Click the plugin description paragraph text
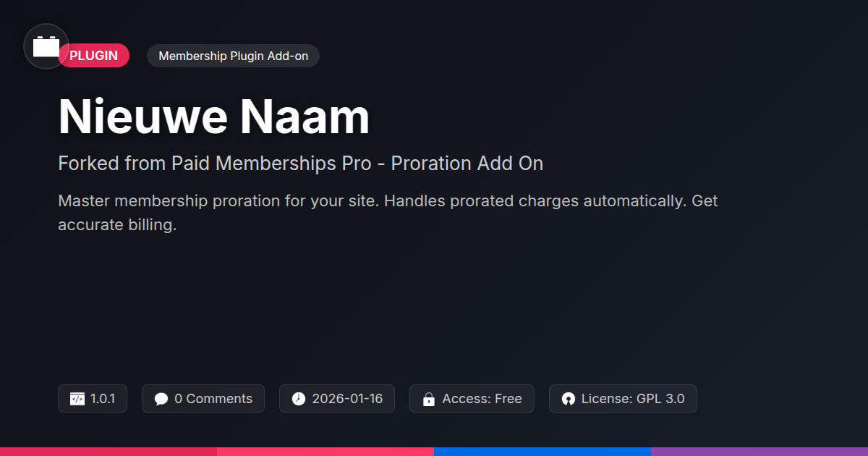 [x=388, y=213]
